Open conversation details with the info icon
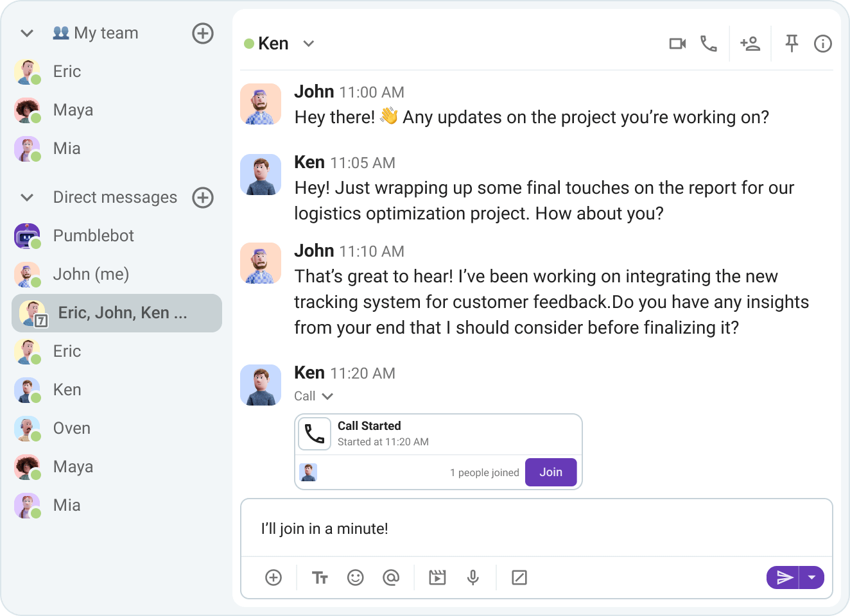The height and width of the screenshot is (616, 850). tap(822, 44)
